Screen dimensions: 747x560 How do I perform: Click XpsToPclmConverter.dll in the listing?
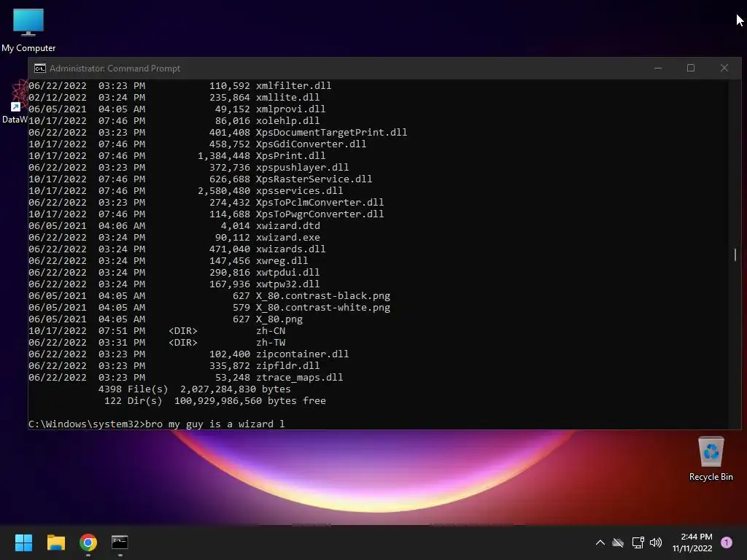tap(320, 203)
